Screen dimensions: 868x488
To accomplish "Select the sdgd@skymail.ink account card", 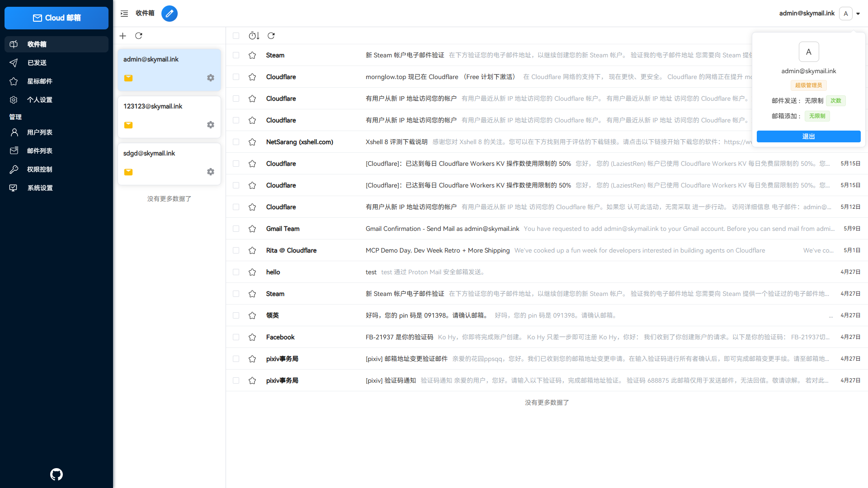I will [169, 164].
